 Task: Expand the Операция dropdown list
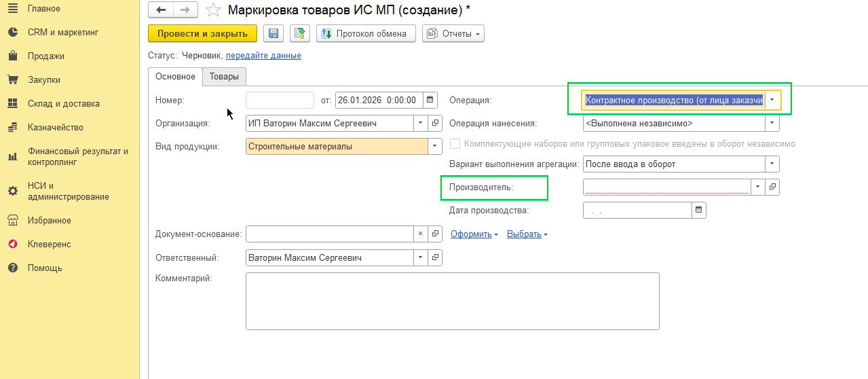[x=772, y=100]
